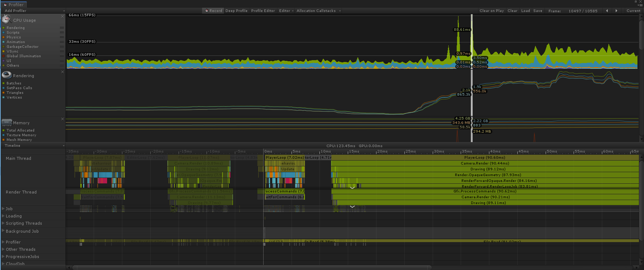Expand the Other Threads group

3,249
